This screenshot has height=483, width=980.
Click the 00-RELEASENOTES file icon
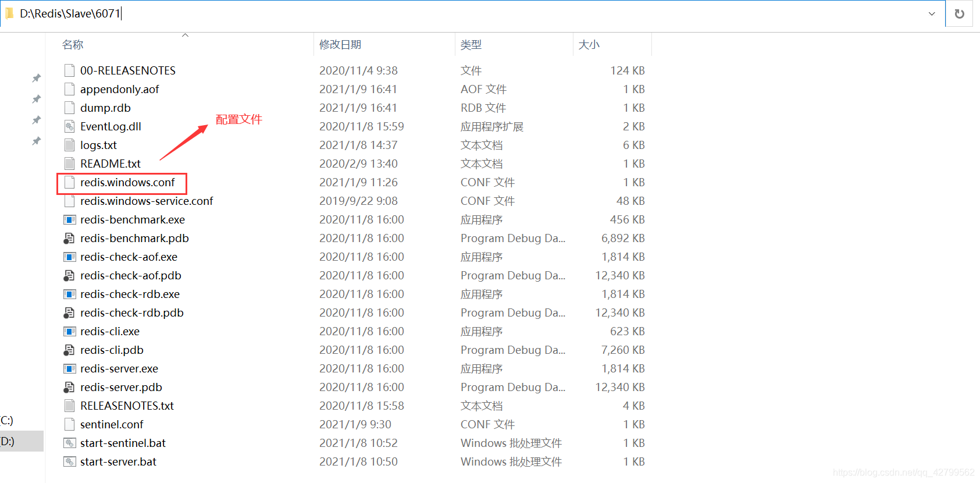(69, 70)
